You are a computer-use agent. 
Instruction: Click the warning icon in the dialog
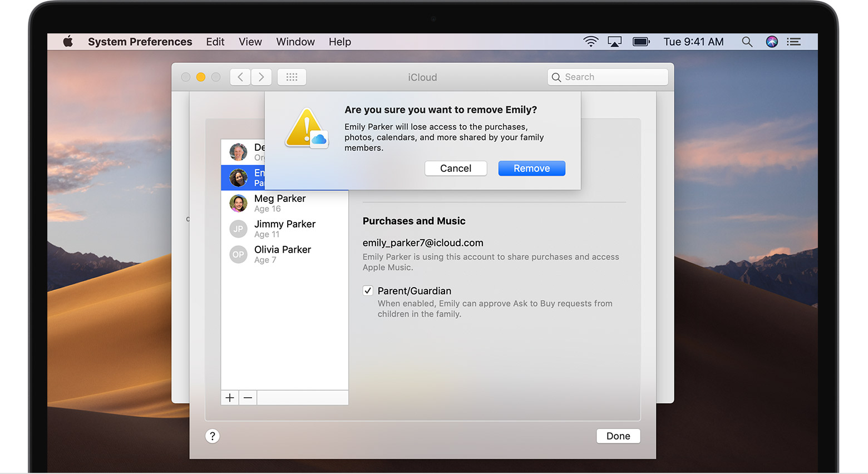click(x=307, y=129)
